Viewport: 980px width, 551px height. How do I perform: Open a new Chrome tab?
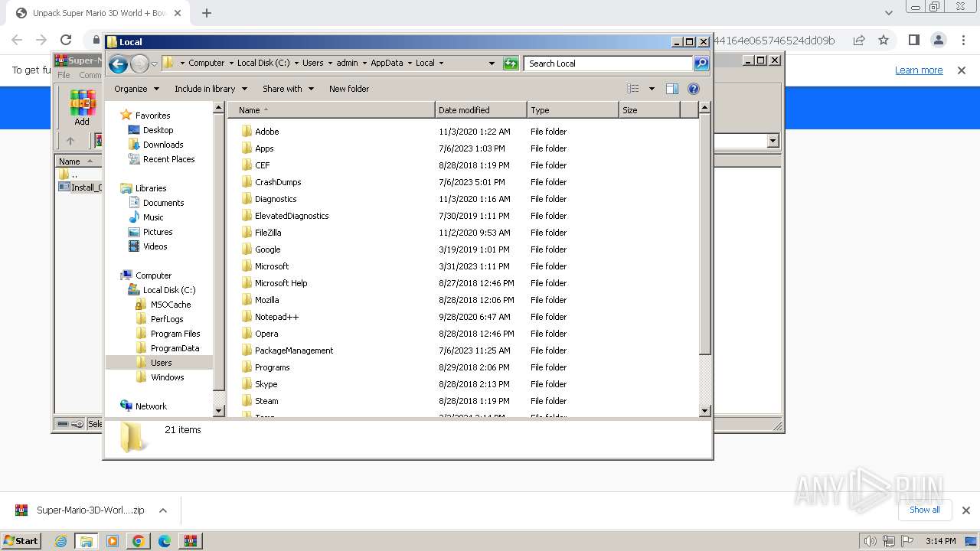[207, 13]
